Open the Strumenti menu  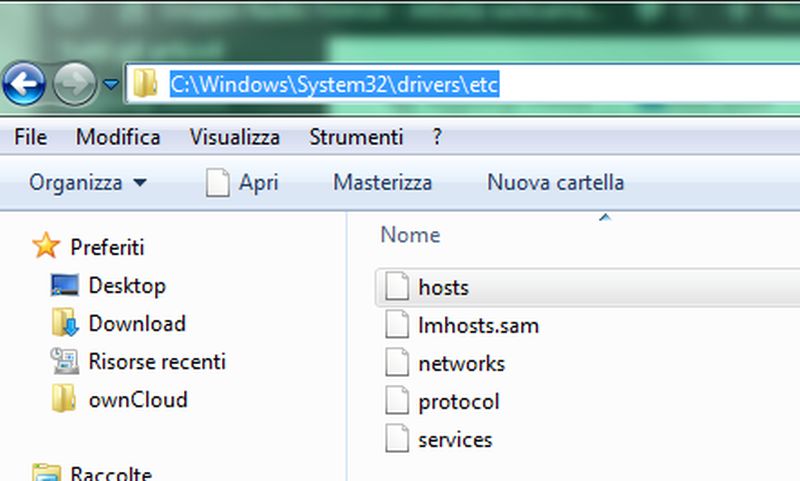click(x=356, y=137)
